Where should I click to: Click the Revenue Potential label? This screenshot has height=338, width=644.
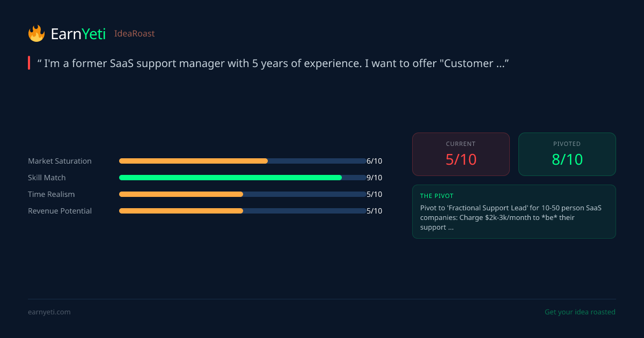(x=60, y=211)
